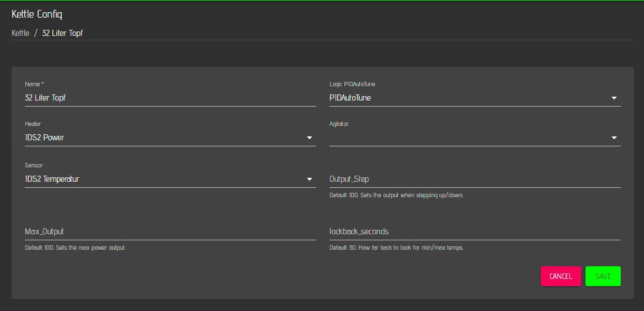Go to Kettle breadcrumb link

(x=20, y=33)
